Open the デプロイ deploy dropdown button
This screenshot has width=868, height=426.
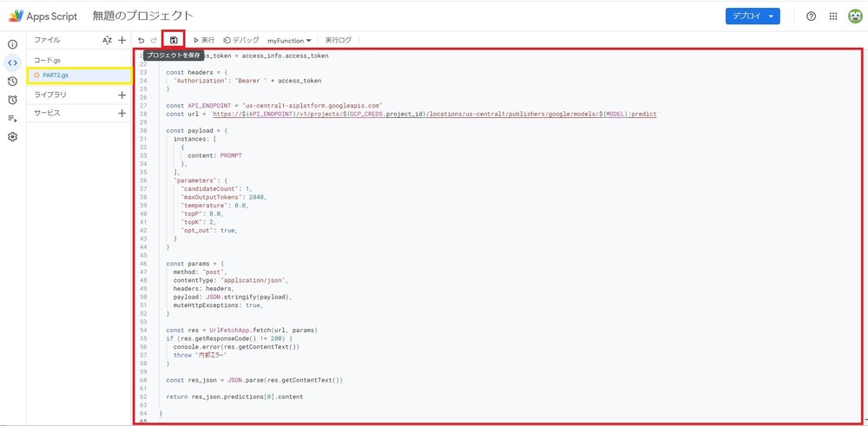point(753,16)
